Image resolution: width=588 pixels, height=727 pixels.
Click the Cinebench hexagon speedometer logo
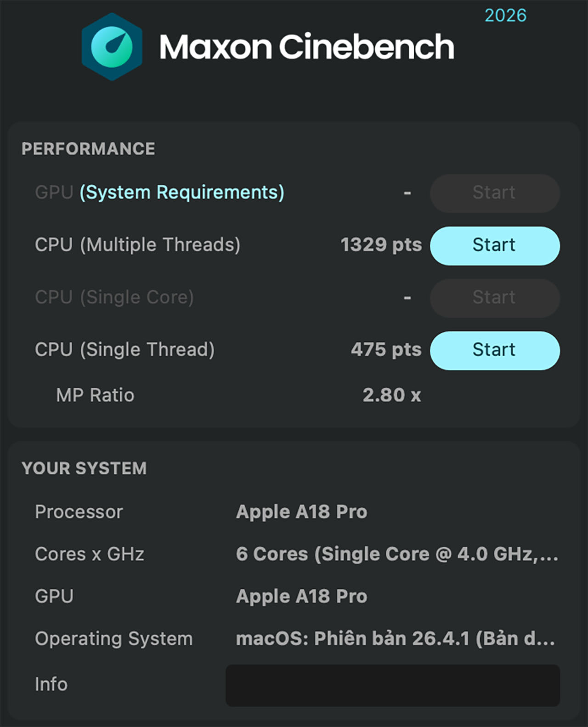[112, 45]
